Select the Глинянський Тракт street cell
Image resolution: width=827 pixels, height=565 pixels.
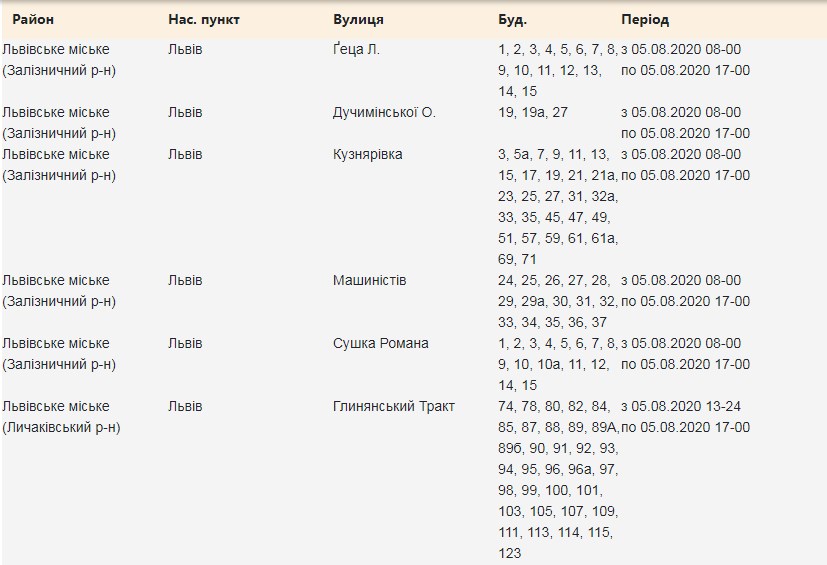coord(393,406)
